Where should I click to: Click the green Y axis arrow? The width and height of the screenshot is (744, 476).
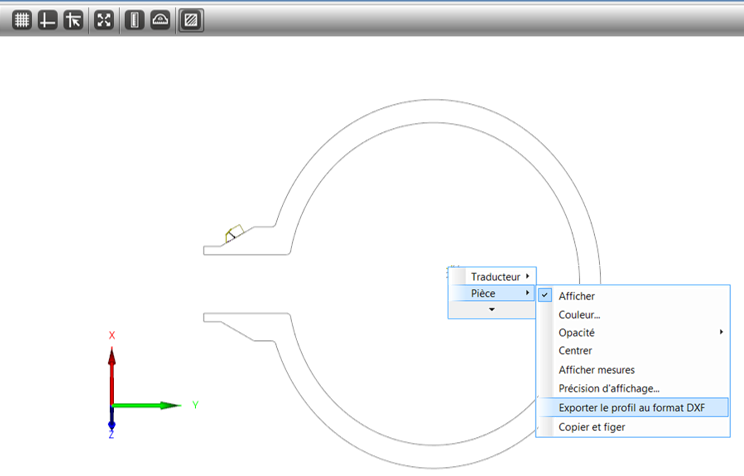coord(146,405)
